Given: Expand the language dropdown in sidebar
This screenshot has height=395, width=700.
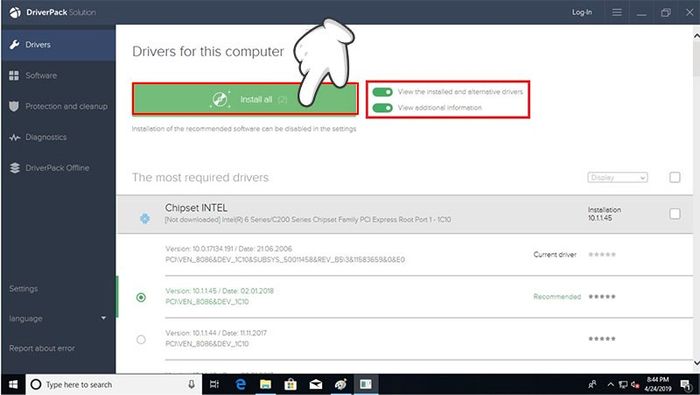Looking at the screenshot, I should pos(104,318).
